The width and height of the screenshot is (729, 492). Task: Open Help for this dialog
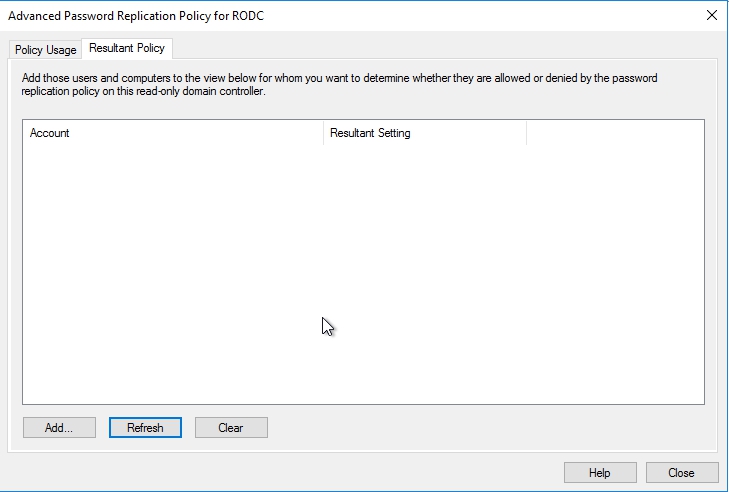pyautogui.click(x=599, y=472)
